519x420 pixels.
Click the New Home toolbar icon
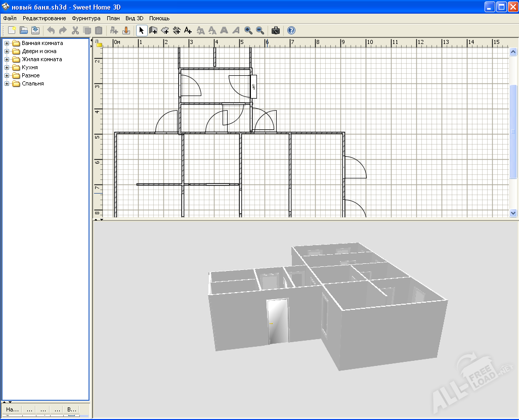[12, 30]
